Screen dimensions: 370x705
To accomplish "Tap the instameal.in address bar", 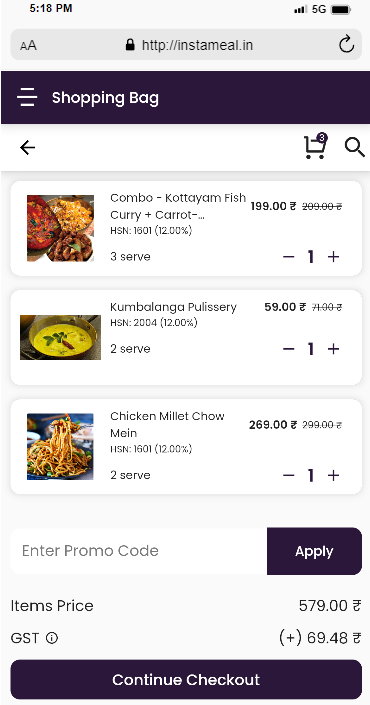I will coord(186,45).
